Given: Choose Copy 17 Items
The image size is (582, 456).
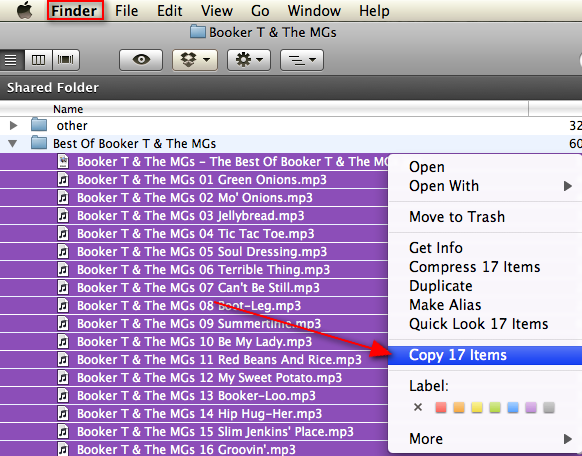Looking at the screenshot, I should pyautogui.click(x=485, y=355).
